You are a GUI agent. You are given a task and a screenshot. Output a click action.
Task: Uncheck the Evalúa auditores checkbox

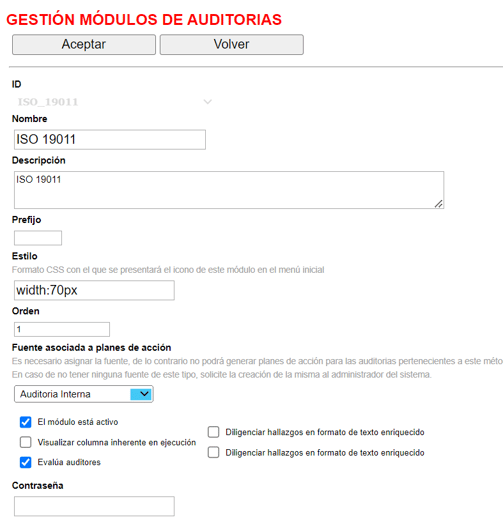pos(25,462)
